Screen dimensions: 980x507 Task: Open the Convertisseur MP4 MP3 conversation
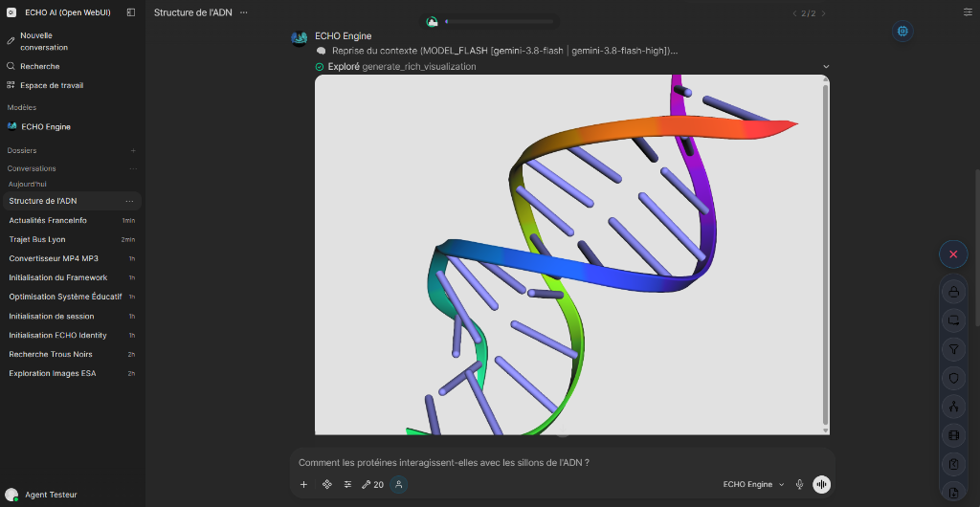click(72, 258)
